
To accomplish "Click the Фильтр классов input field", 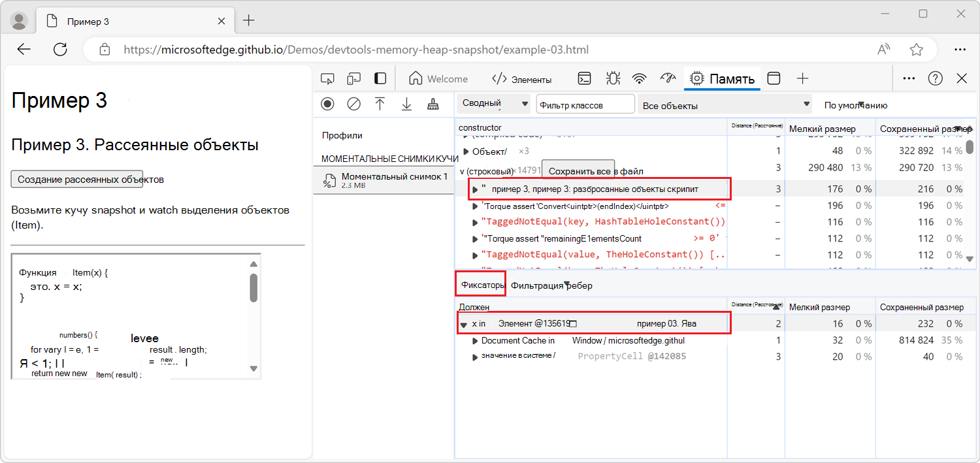I will tap(585, 104).
